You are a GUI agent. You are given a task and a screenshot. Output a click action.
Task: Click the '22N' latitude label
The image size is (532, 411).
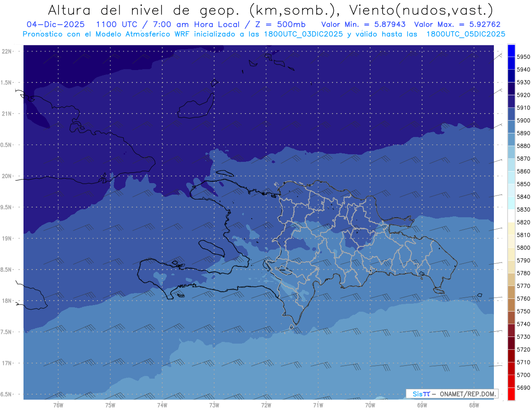point(7,51)
